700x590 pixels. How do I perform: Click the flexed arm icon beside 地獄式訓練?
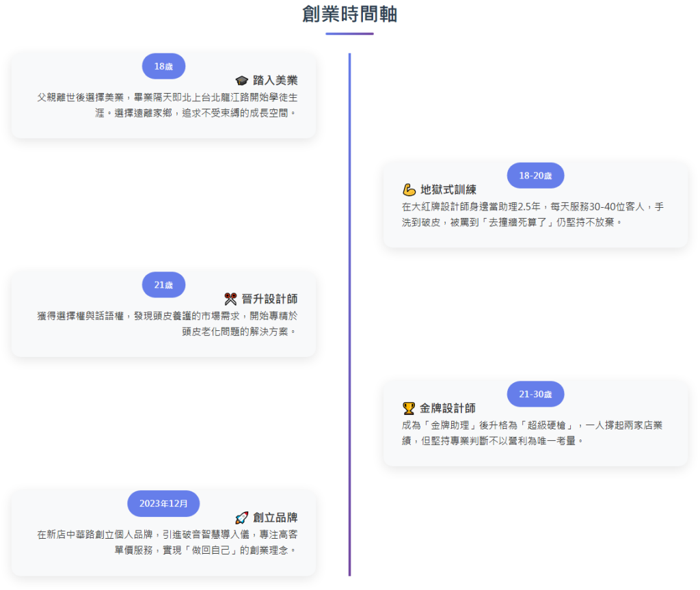(409, 189)
